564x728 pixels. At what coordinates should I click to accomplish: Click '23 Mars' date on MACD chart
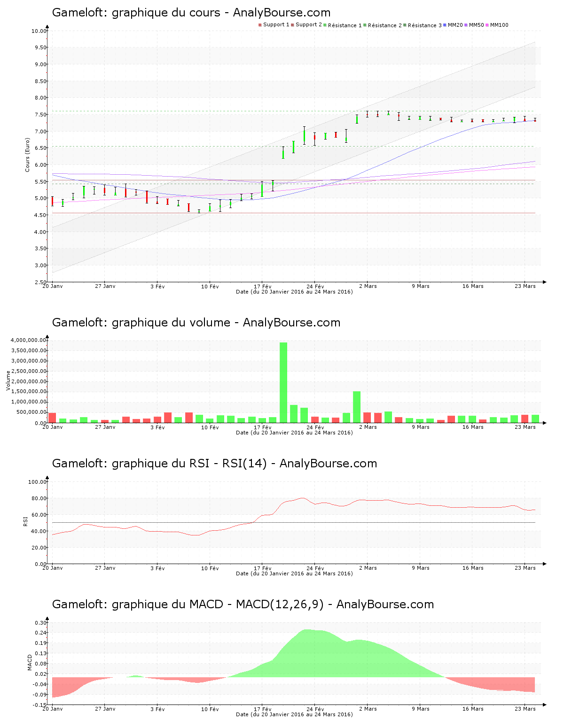pos(525,709)
